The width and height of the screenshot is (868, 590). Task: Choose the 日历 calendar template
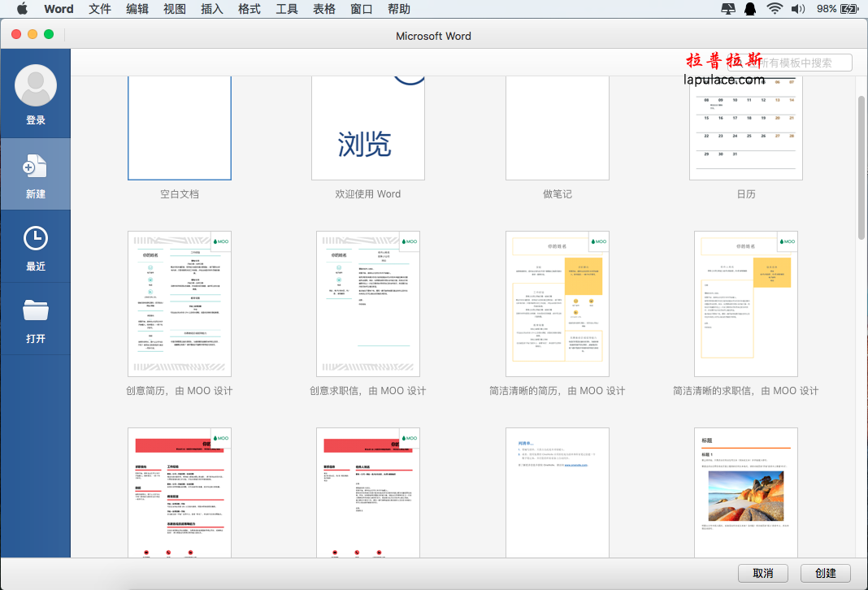tap(745, 128)
